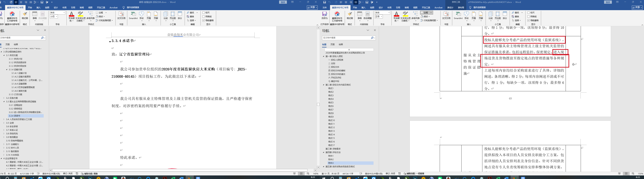Click 格式刷 format painter in right Word window
Viewport: 644px width, 179px height.
pyautogui.click(x=350, y=16)
